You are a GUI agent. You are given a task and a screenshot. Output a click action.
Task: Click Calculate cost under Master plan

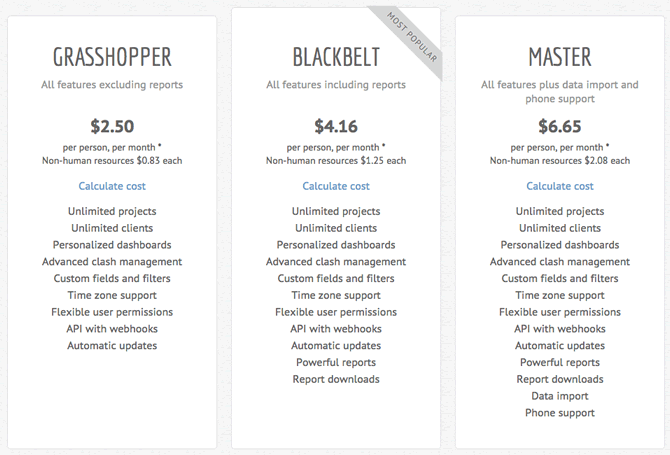click(x=560, y=186)
